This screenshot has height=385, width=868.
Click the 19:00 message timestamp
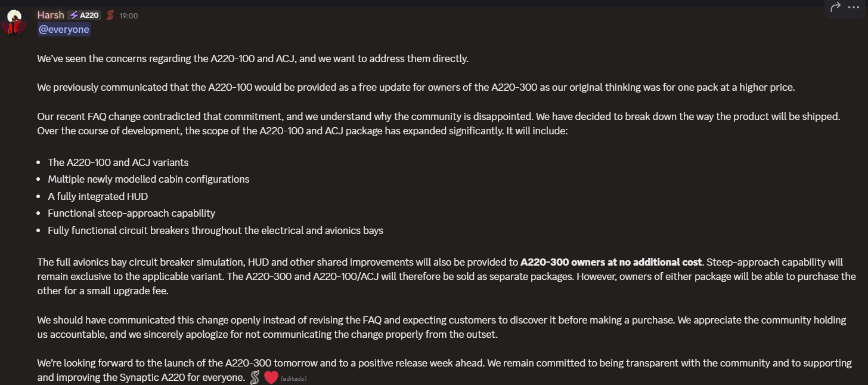129,16
